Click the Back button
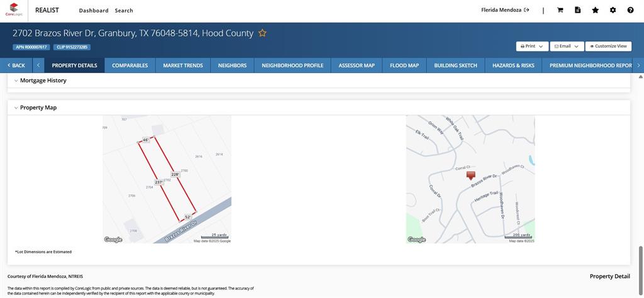644x298 pixels. pyautogui.click(x=16, y=65)
